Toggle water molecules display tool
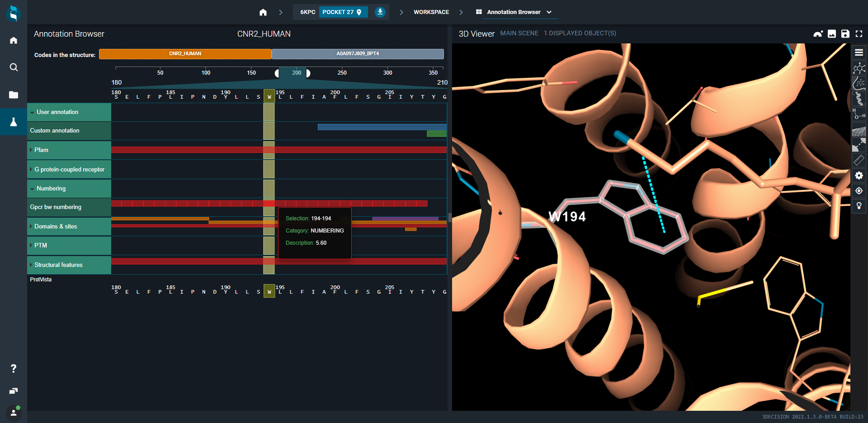Image resolution: width=868 pixels, height=423 pixels. (859, 114)
